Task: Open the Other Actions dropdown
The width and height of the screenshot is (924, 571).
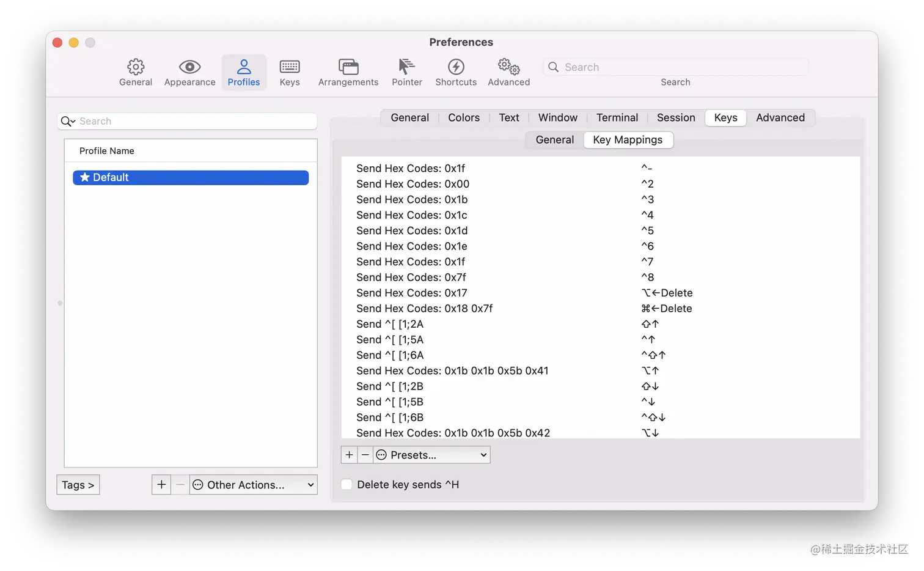Action: click(254, 485)
